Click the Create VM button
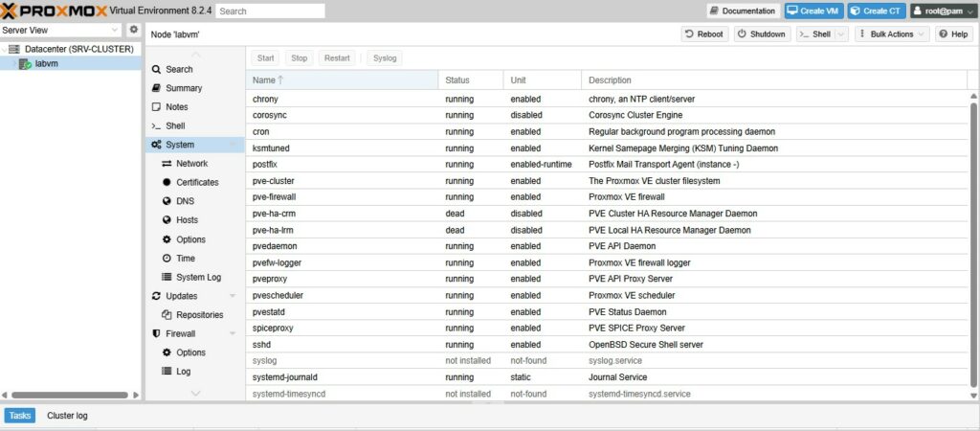 (x=813, y=11)
